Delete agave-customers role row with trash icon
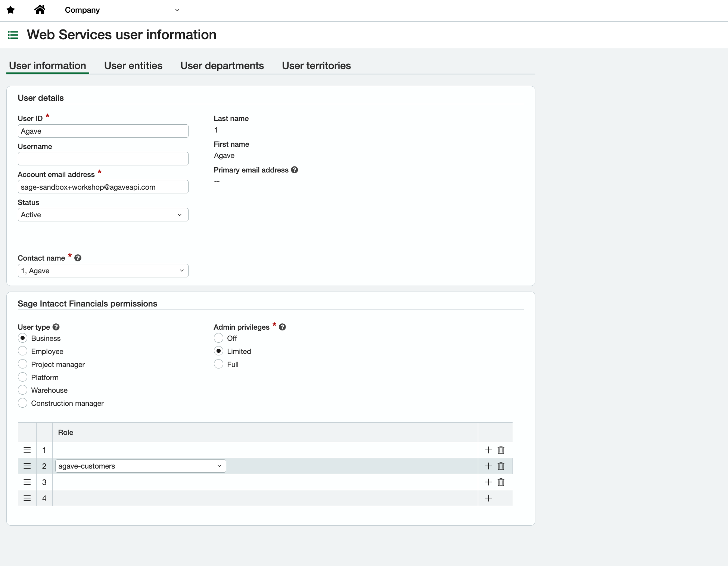This screenshot has width=728, height=566. pos(501,466)
